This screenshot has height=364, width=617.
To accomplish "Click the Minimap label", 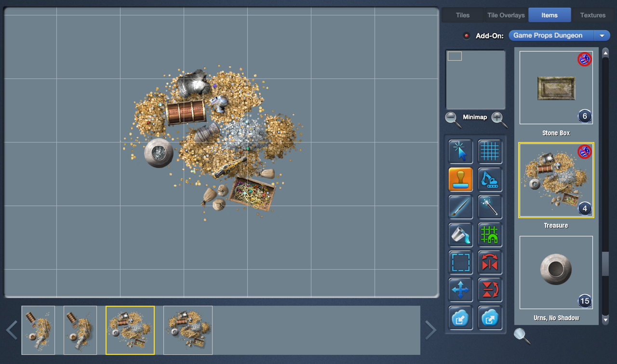I will coord(475,117).
